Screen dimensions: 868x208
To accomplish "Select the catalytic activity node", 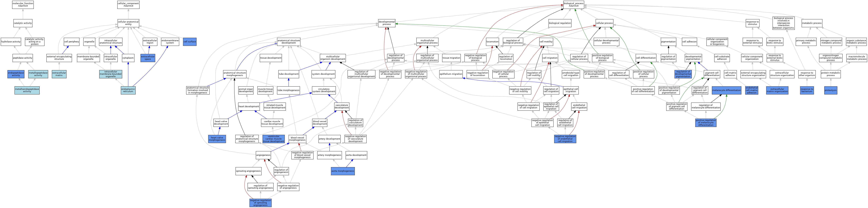I will tap(23, 23).
